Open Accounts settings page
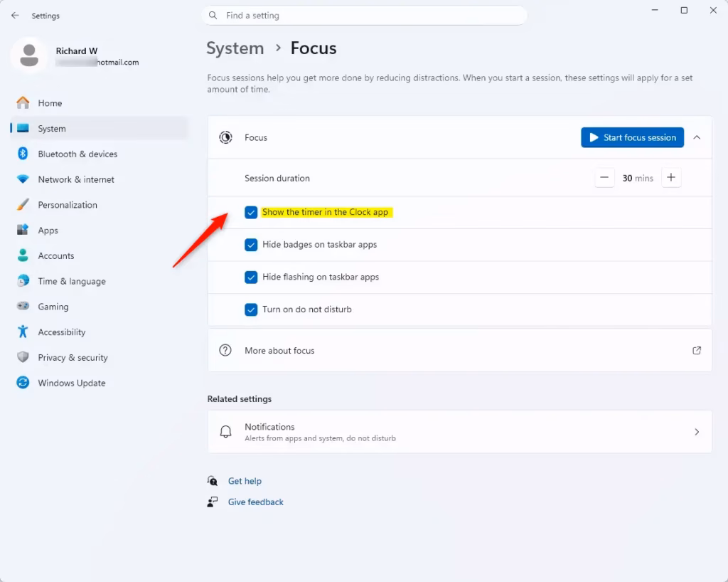728x582 pixels. [x=98, y=255]
